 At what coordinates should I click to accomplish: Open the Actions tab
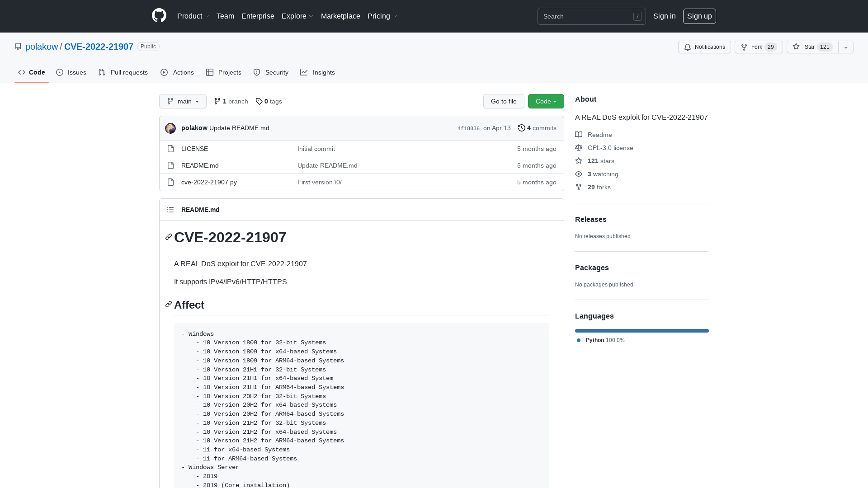coord(177,72)
